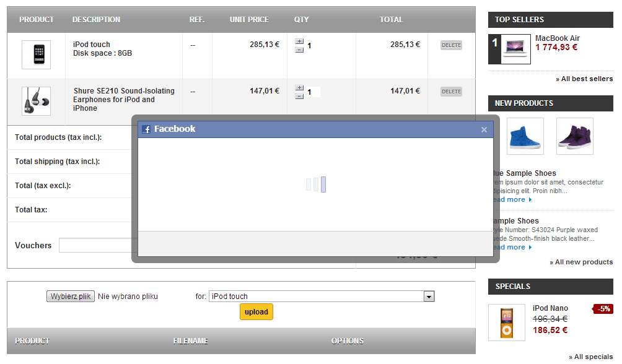
Task: Click the Wybierz plik file chooser
Action: [x=70, y=296]
